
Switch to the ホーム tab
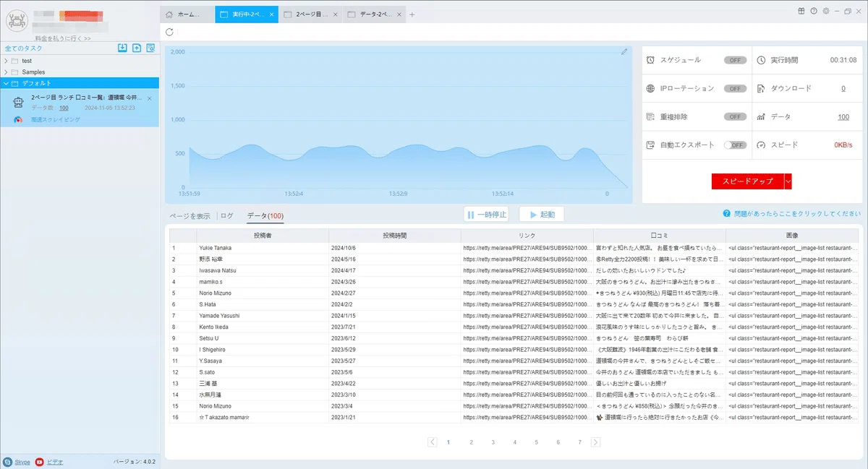[x=187, y=14]
